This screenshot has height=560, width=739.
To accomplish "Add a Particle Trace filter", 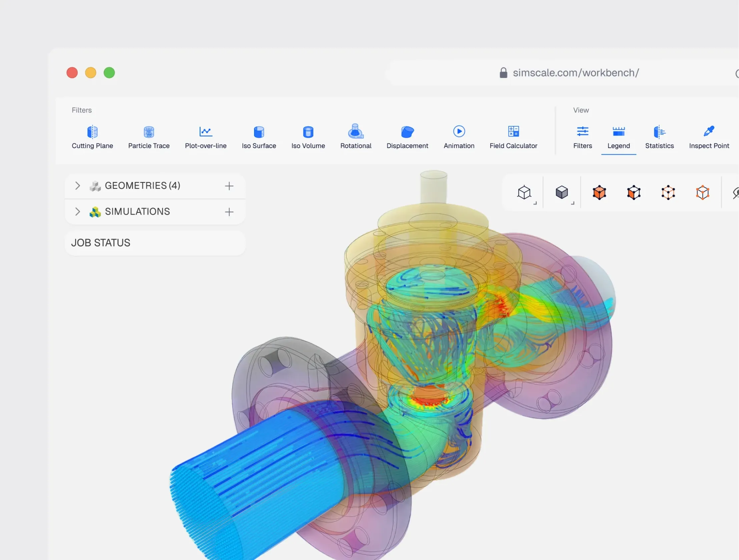I will [x=149, y=137].
